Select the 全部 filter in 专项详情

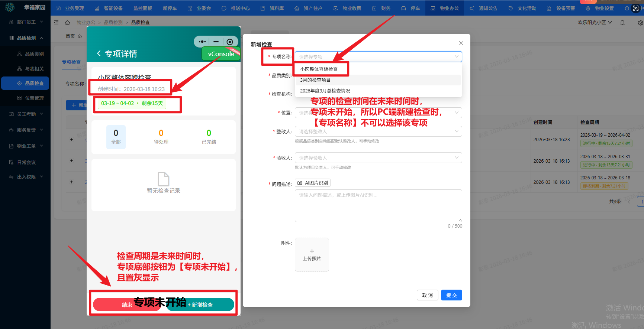(116, 137)
